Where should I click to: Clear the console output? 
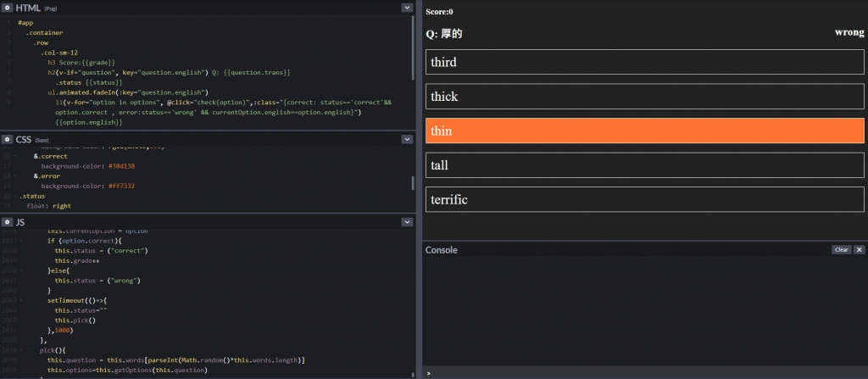[x=842, y=250]
